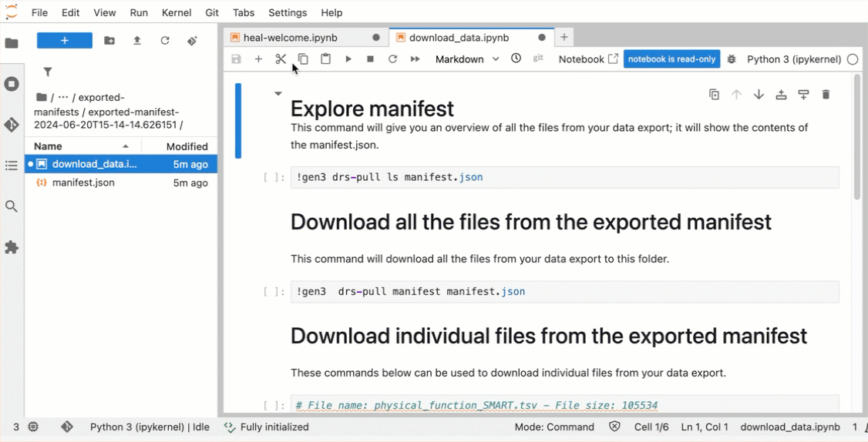Click the Git status icon in status bar
The image size is (868, 442).
pos(67,427)
